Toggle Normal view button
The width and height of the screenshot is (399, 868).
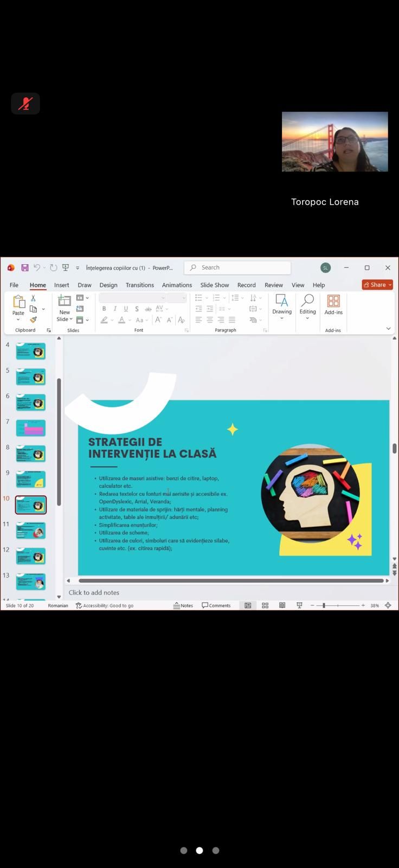tap(248, 605)
